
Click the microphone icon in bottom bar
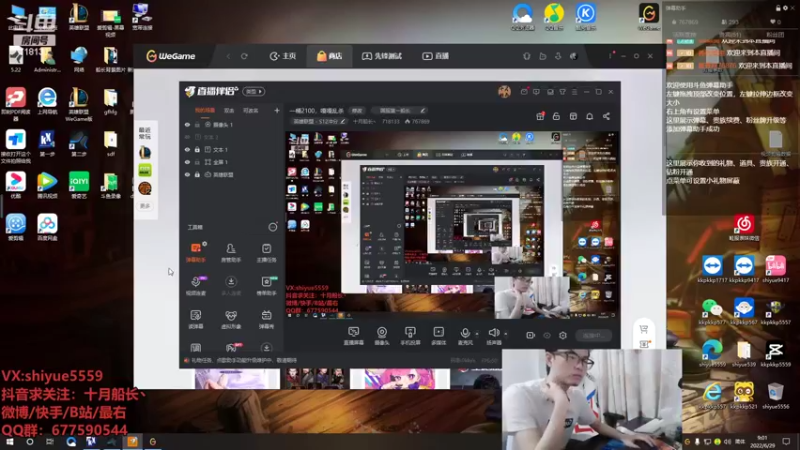coord(465,333)
